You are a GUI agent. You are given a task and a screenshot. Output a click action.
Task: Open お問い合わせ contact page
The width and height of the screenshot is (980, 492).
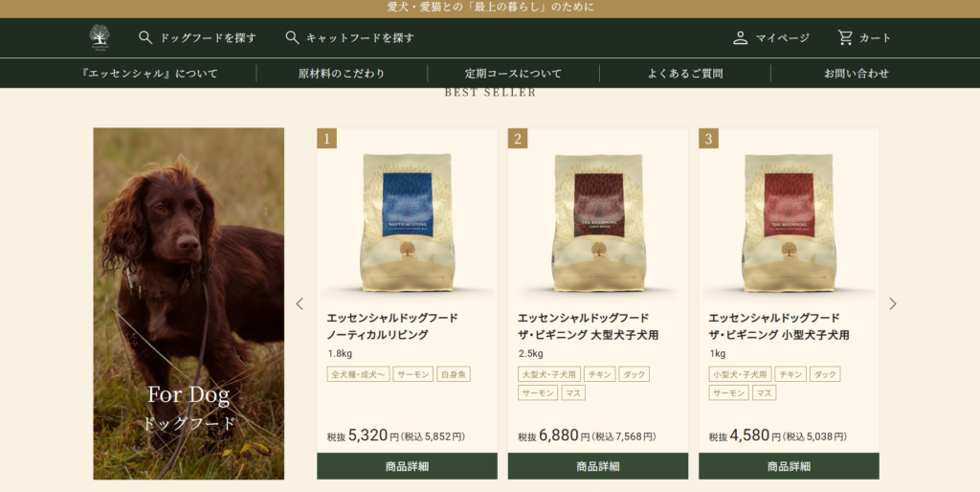(857, 73)
